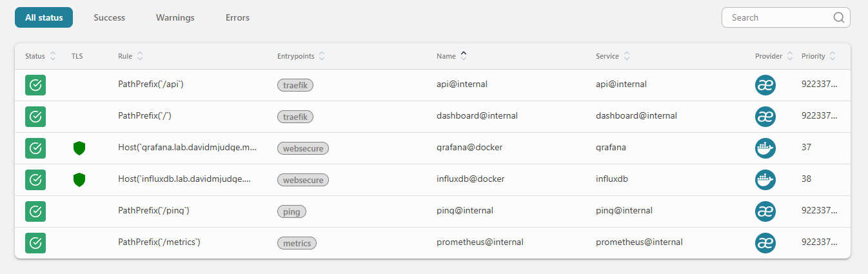Switch to the Errors filter tab
Screen dimensions: 868x274
(x=237, y=17)
